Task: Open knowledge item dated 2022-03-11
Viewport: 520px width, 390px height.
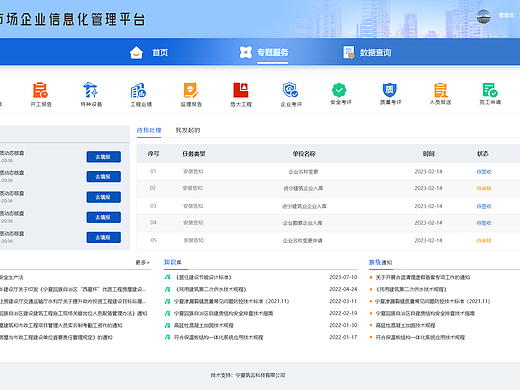Action: 232,301
